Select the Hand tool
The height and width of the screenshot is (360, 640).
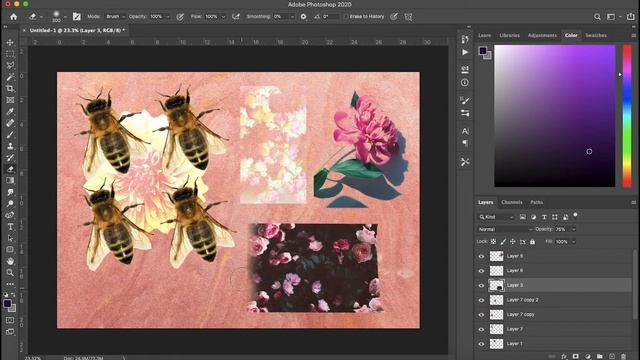10,261
